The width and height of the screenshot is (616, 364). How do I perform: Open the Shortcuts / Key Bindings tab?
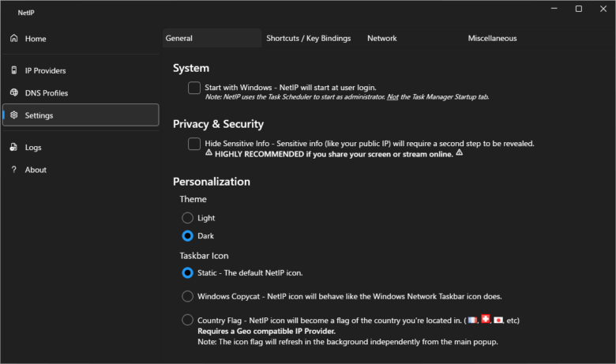308,38
